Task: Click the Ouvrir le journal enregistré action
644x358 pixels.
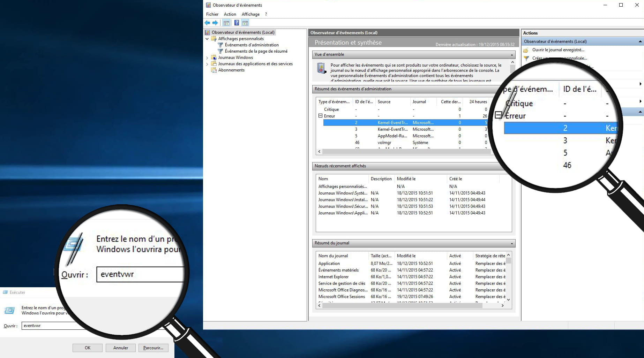Action: tap(558, 50)
